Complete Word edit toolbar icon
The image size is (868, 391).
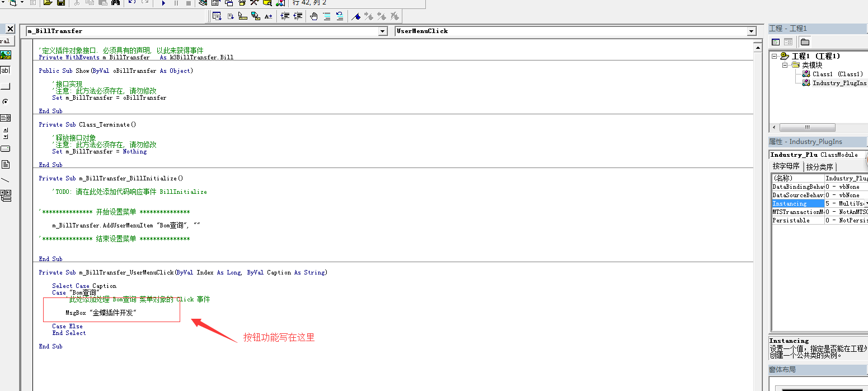click(x=269, y=16)
